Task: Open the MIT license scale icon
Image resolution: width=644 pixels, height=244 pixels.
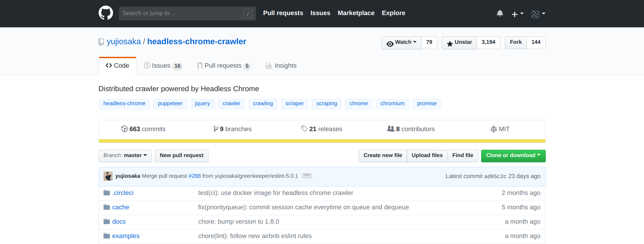Action: 493,129
